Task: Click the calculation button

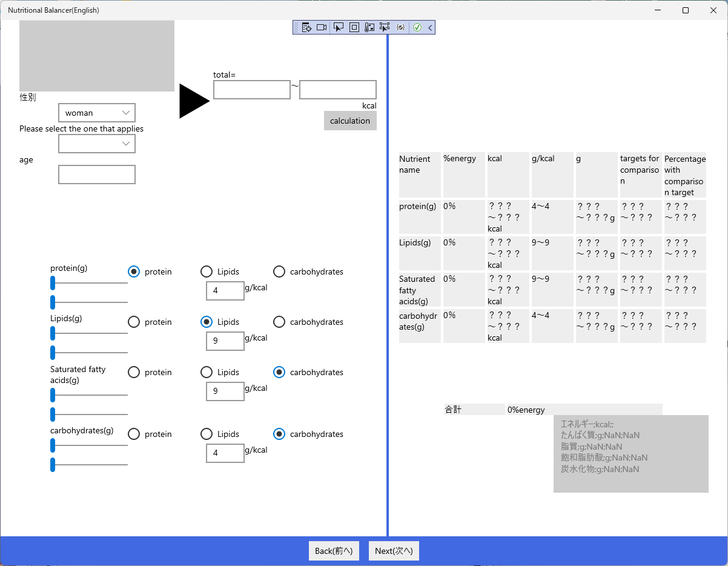Action: click(350, 121)
